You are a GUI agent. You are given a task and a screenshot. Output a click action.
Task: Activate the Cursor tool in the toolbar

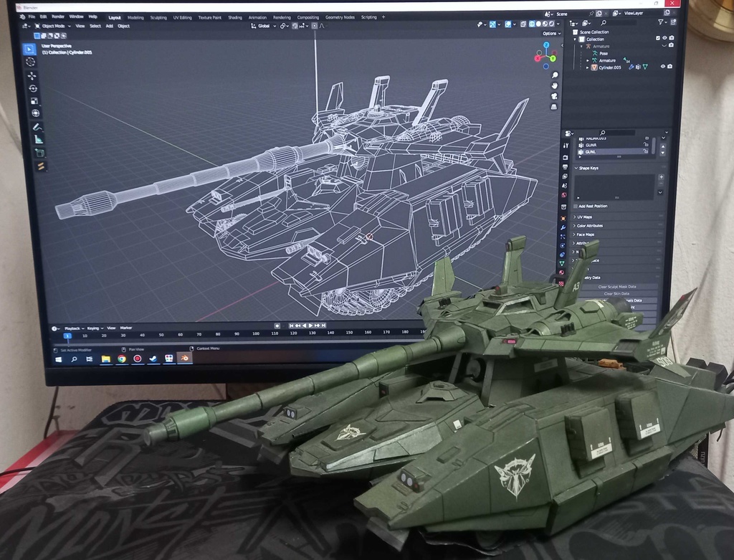(x=30, y=62)
